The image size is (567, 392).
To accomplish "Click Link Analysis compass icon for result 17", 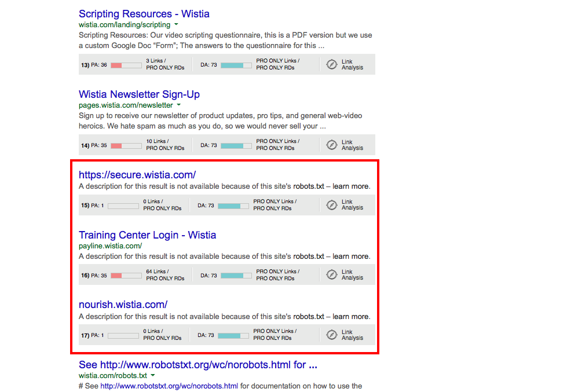I will [x=332, y=335].
